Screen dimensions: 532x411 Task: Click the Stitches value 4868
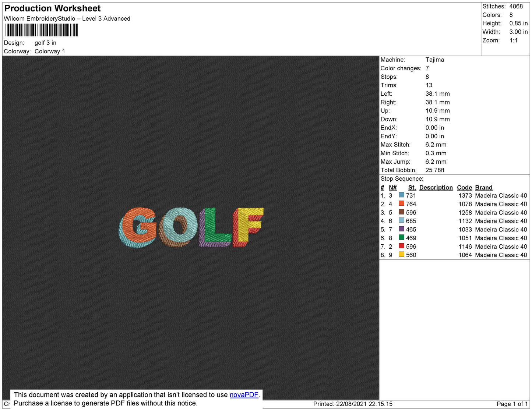point(516,6)
